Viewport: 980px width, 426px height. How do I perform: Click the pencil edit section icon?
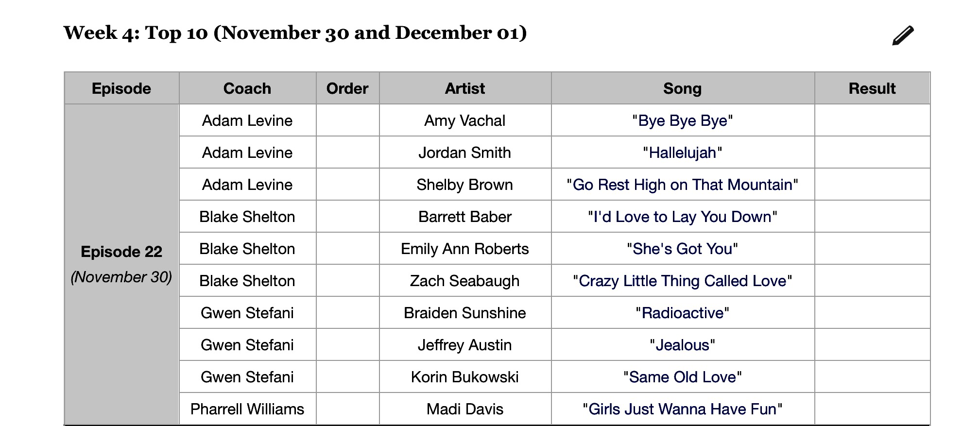tap(902, 35)
